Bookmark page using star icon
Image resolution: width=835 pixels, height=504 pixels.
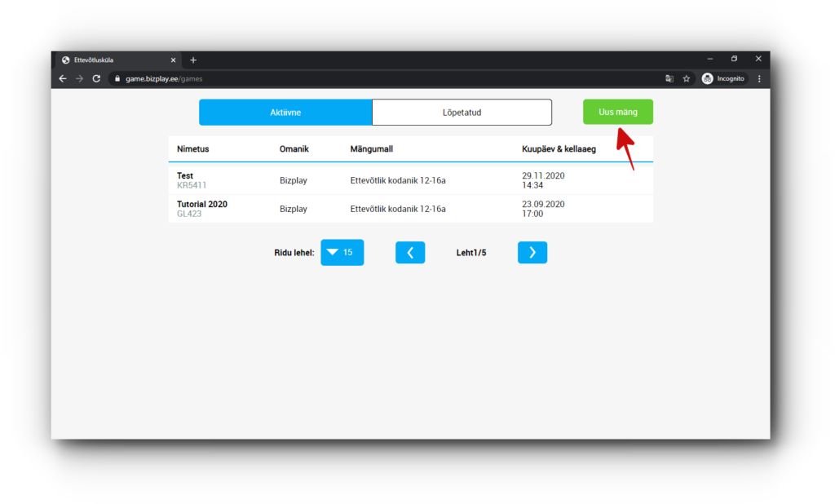click(x=687, y=78)
